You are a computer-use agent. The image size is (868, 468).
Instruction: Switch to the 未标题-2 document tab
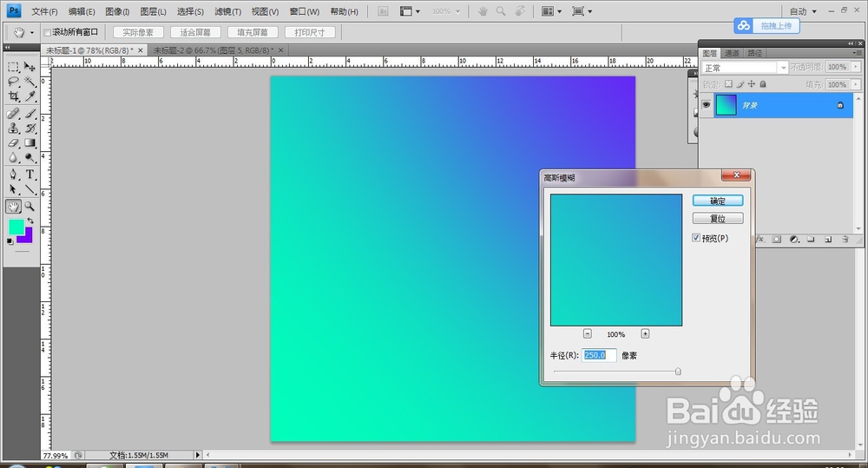[x=214, y=50]
